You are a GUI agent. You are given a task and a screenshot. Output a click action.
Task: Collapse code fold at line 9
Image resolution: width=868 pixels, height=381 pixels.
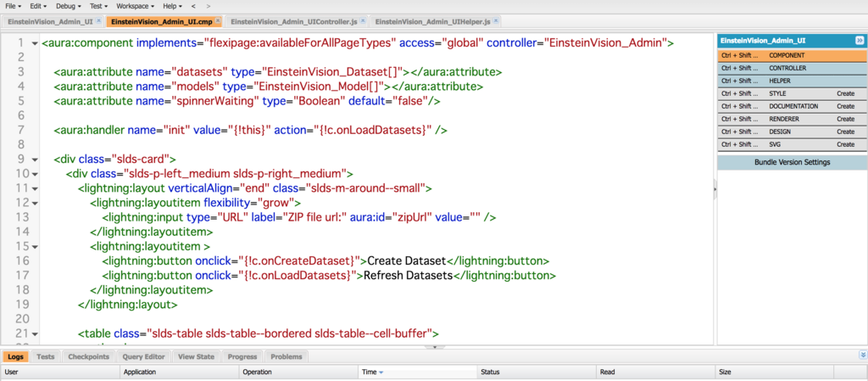[34, 160]
